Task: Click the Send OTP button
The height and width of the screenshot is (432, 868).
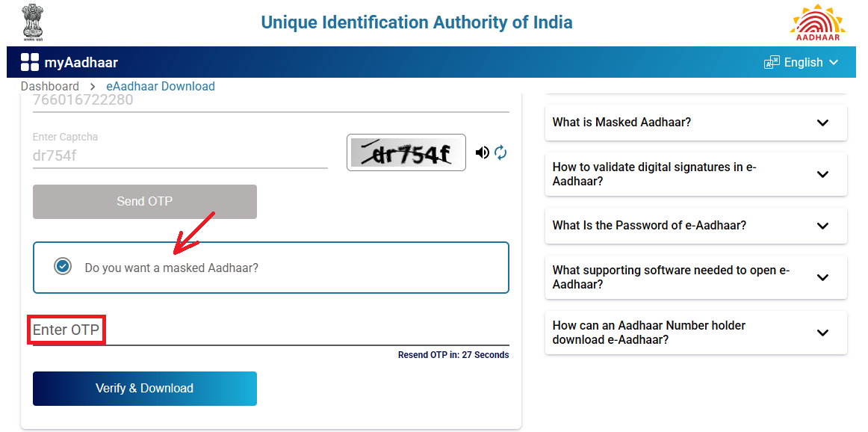Action: pos(144,201)
